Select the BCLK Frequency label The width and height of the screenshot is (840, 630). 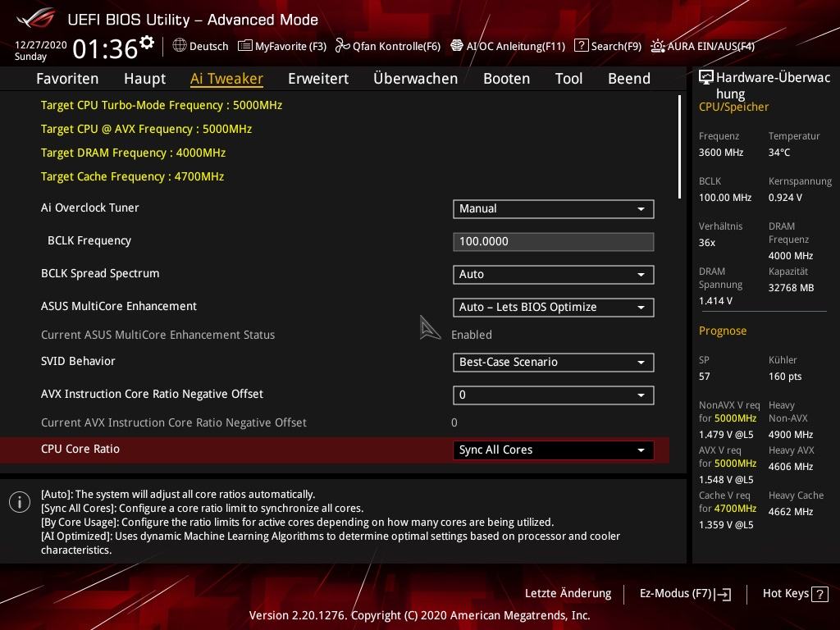[89, 241]
